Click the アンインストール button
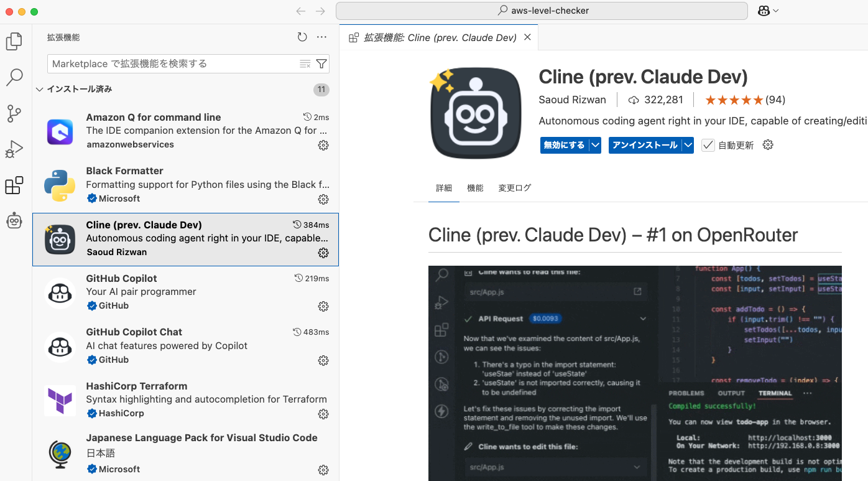The width and height of the screenshot is (868, 481). (645, 145)
